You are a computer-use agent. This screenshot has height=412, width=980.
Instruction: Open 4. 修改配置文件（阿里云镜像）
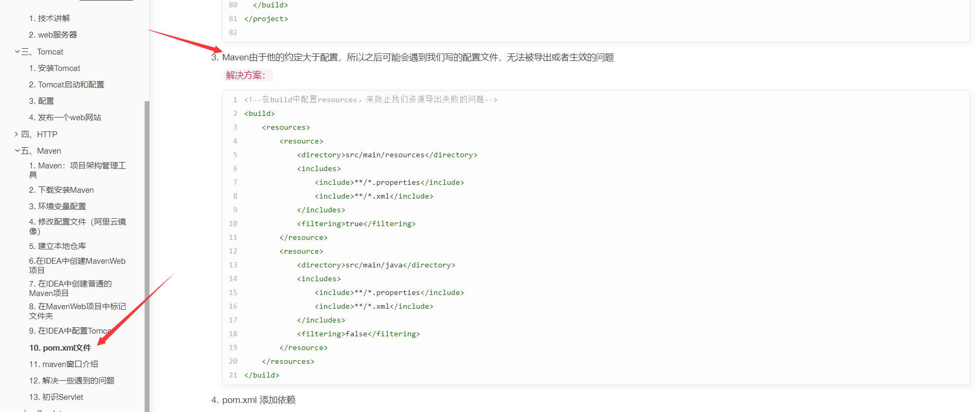click(x=77, y=226)
